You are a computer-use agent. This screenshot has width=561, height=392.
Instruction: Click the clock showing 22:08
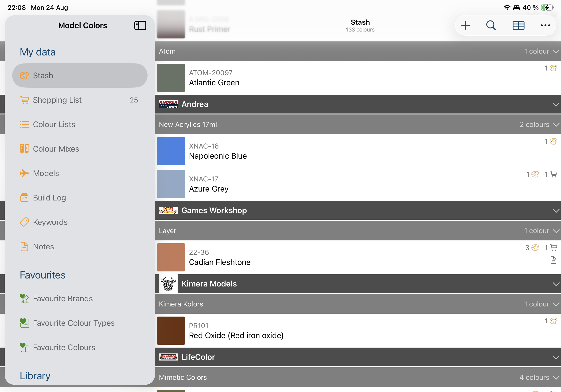click(17, 8)
